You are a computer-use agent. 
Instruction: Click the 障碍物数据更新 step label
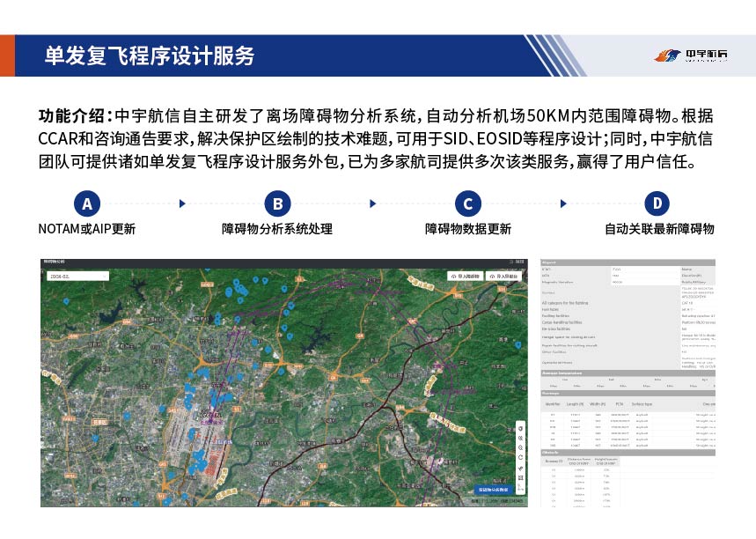[467, 229]
